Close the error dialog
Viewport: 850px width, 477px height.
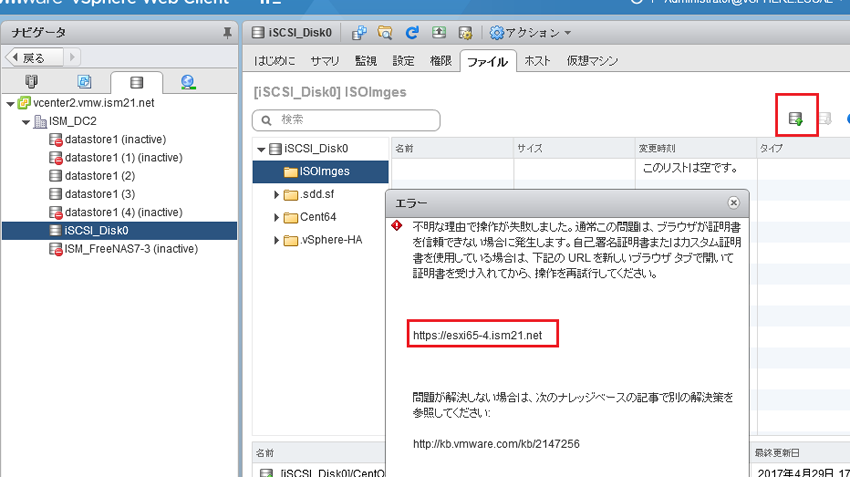click(x=733, y=202)
